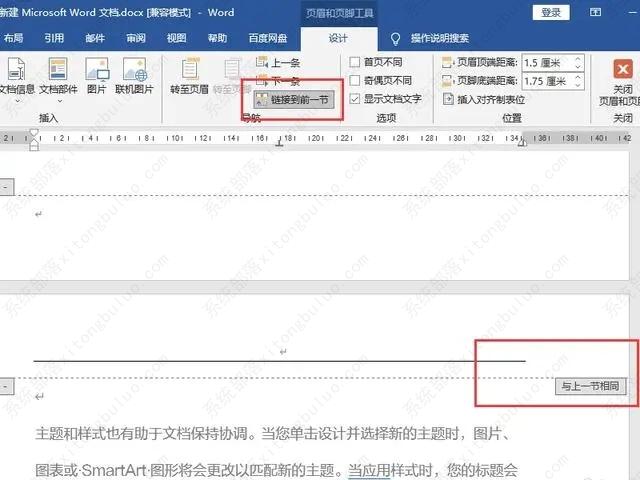Click the center tab stop on ruler

point(279,143)
